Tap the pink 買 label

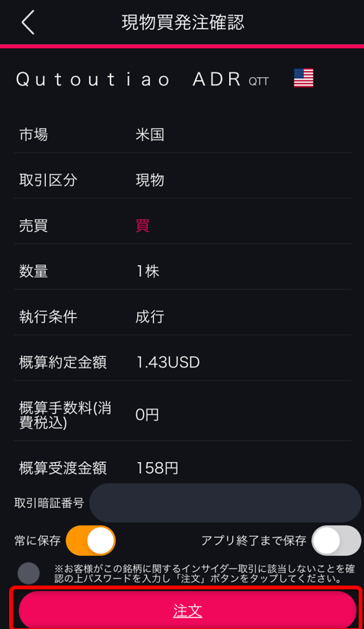click(142, 226)
